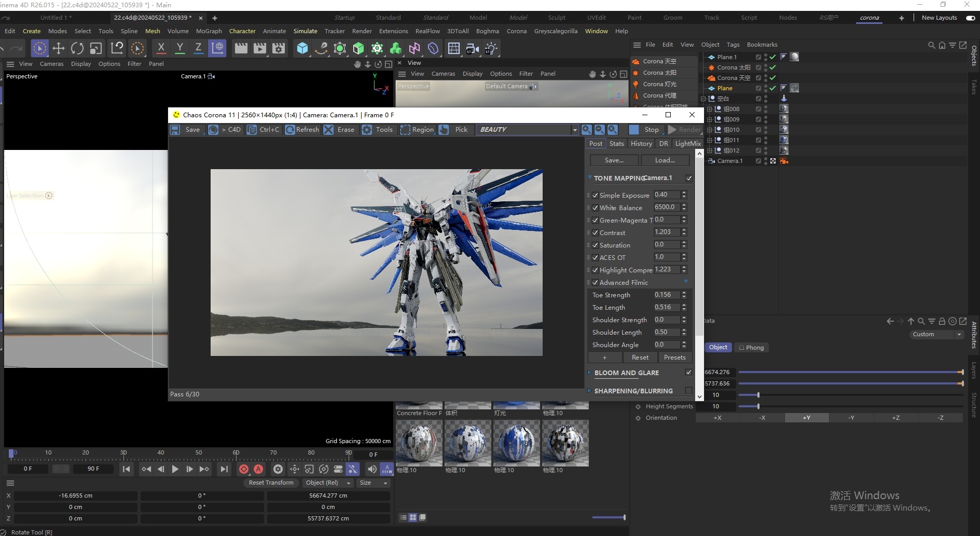Toggle the New Layouts switch

click(970, 18)
